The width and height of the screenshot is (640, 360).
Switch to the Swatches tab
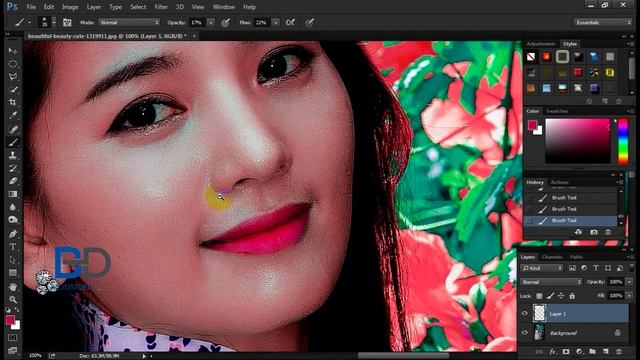point(557,111)
